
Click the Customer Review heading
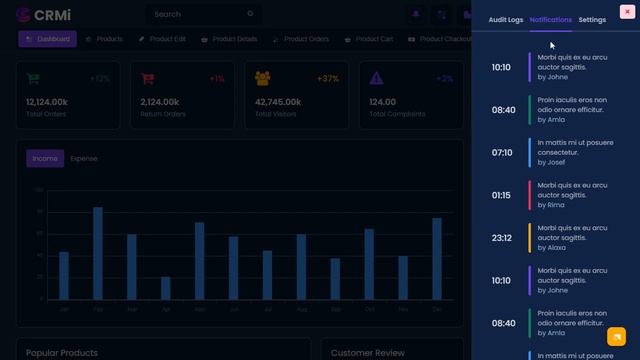click(368, 353)
